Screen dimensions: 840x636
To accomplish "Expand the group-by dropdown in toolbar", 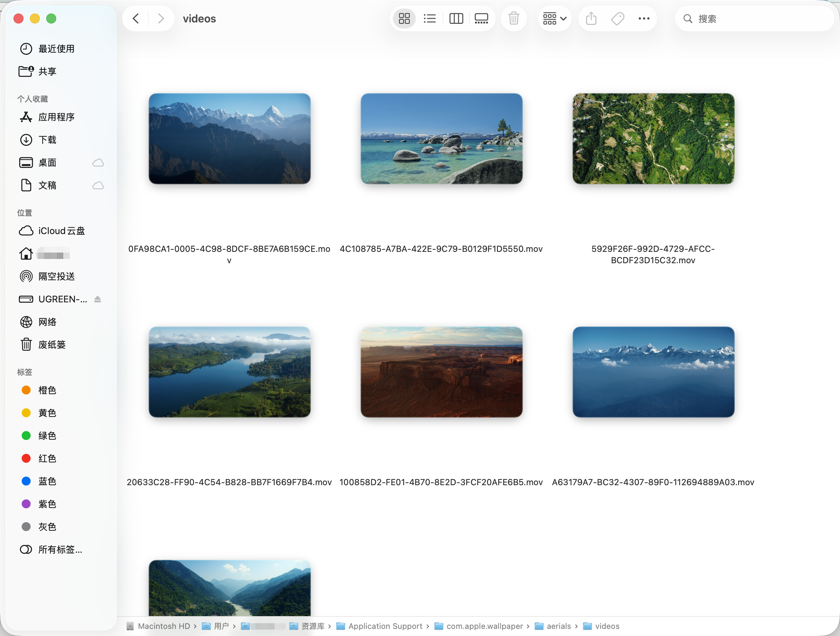I will click(554, 18).
